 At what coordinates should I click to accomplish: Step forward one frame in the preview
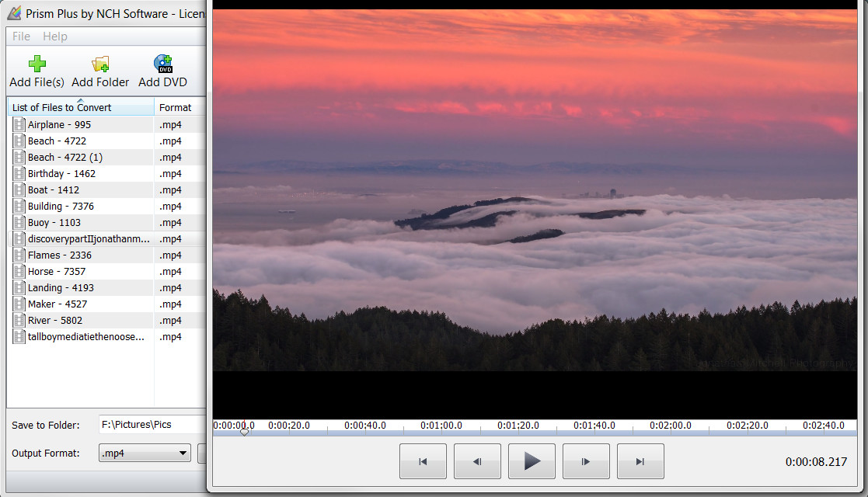[x=586, y=461]
